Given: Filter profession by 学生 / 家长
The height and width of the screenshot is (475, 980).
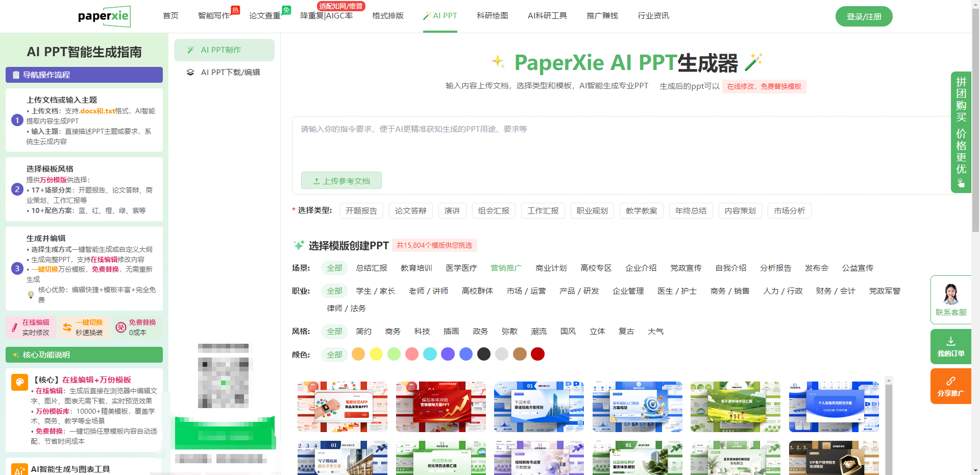Looking at the screenshot, I should pos(375,291).
